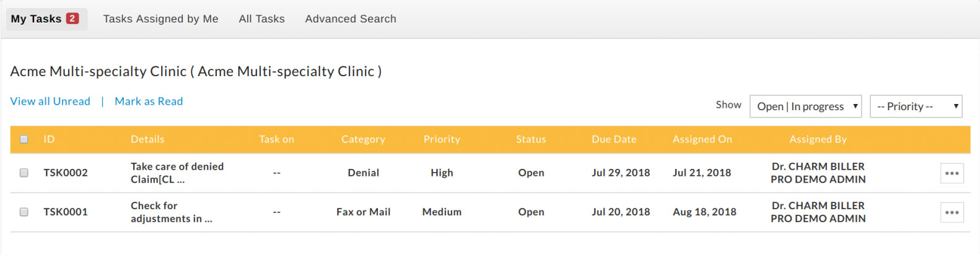Viewport: 980px width, 255px height.
Task: Sort tasks by the Due Date column
Action: pyautogui.click(x=613, y=139)
